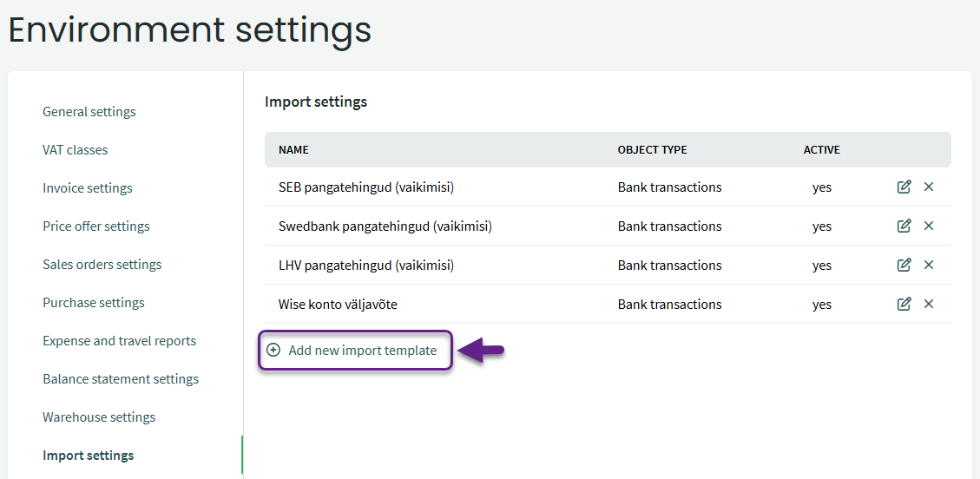The height and width of the screenshot is (479, 980).
Task: Open Expense and travel reports
Action: pos(120,341)
